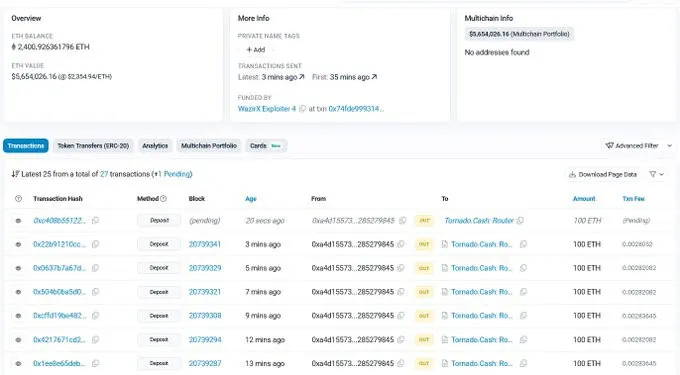
Task: Open the multichain portfolio value badge
Action: tap(519, 34)
